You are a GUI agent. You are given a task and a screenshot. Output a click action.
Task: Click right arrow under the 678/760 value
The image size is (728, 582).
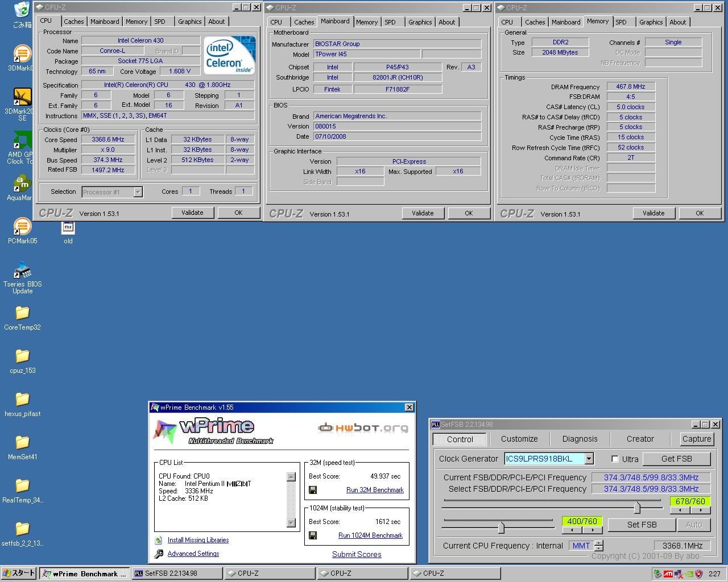pos(700,510)
